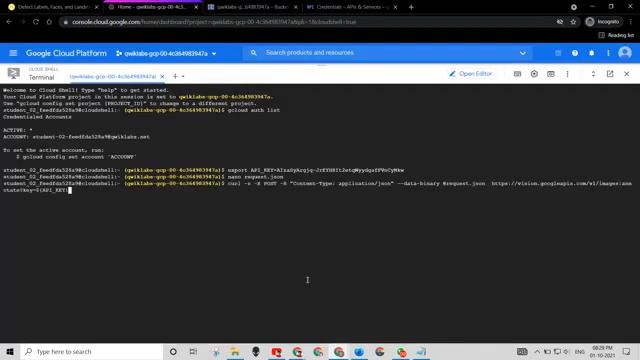The height and width of the screenshot is (360, 640).
Task: Click 'gcloud auth list' command text
Action: pyautogui.click(x=253, y=110)
